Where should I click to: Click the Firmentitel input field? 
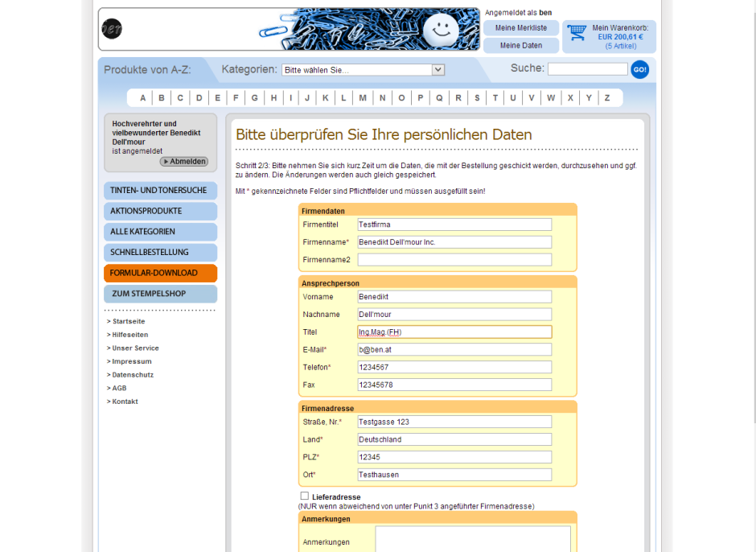click(454, 225)
